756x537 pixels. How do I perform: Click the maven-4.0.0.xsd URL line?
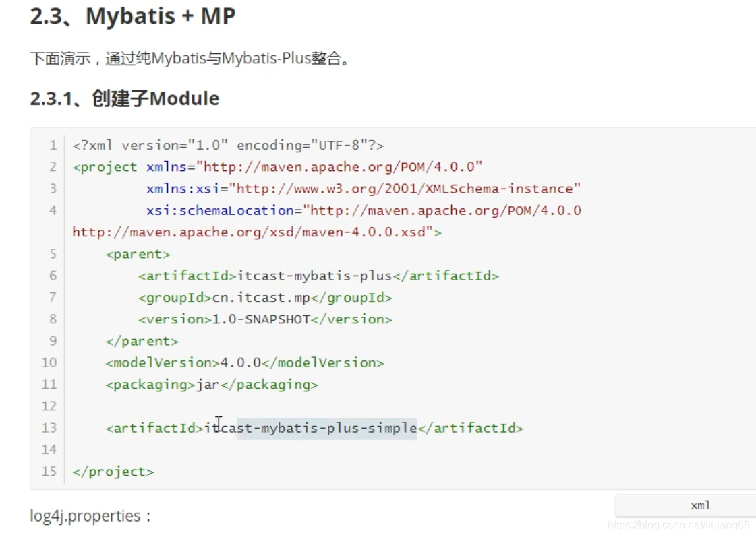tap(256, 232)
